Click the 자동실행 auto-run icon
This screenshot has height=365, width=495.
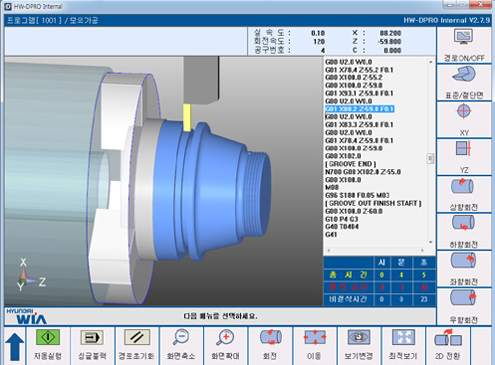coord(48,337)
